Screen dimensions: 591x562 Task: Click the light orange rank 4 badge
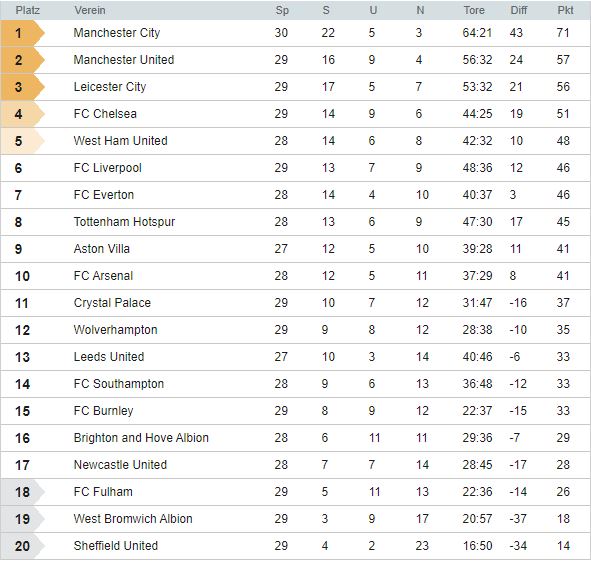tap(23, 114)
